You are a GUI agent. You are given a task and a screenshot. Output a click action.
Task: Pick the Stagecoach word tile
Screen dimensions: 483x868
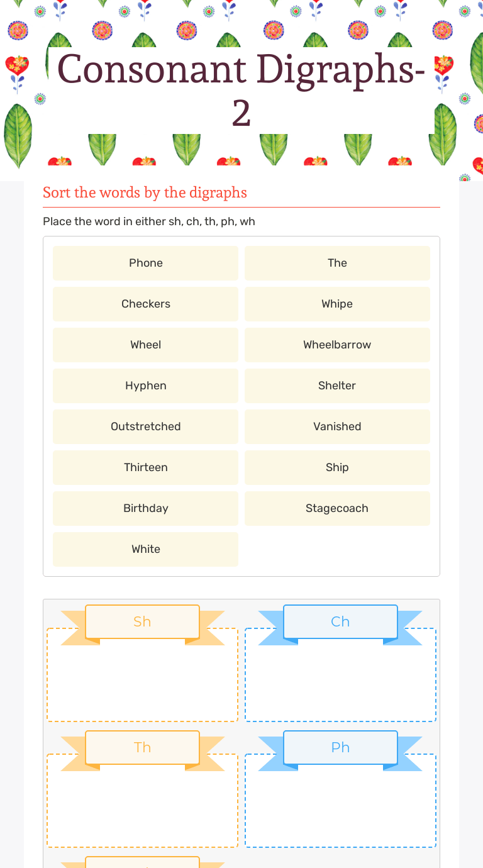337,508
